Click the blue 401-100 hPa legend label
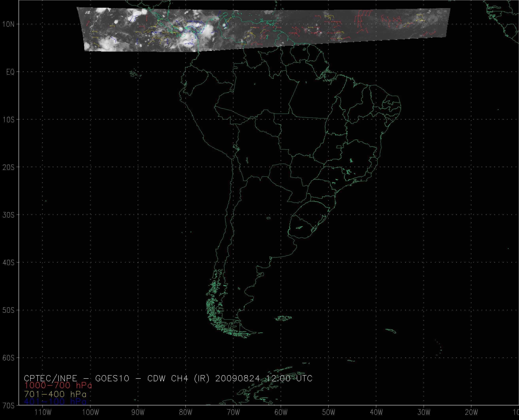This screenshot has width=519, height=420. 55,402
